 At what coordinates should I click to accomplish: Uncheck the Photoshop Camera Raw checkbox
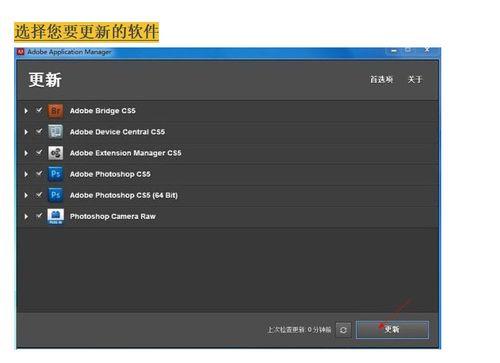point(39,216)
